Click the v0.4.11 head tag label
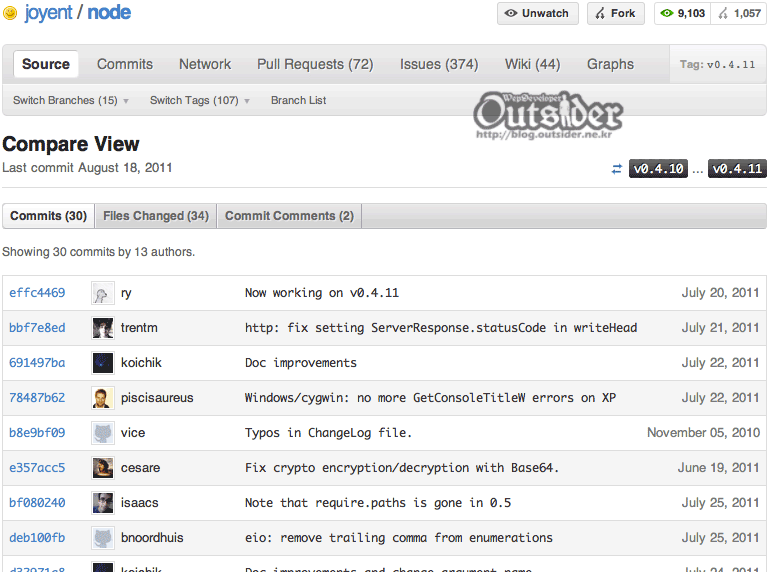This screenshot has height=572, width=771. 737,169
